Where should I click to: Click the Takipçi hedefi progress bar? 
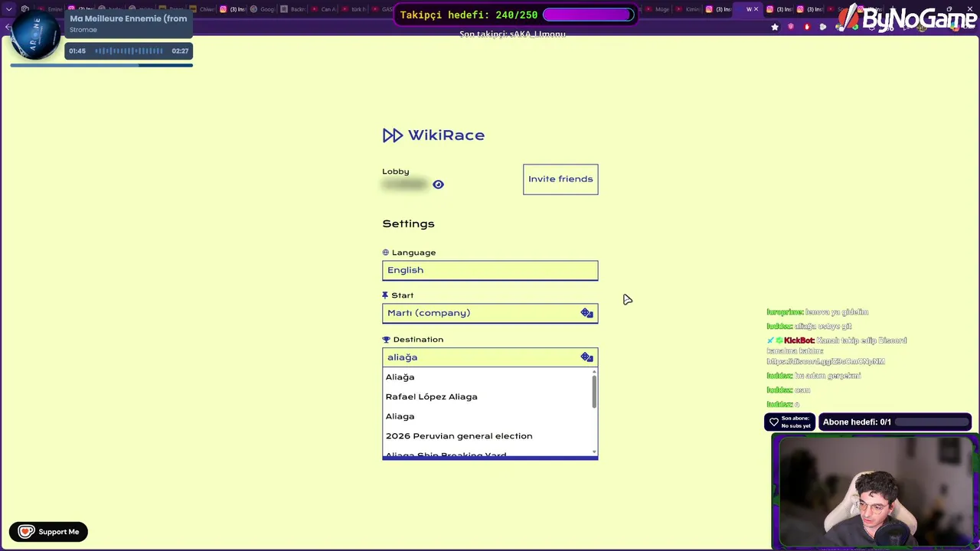[588, 15]
